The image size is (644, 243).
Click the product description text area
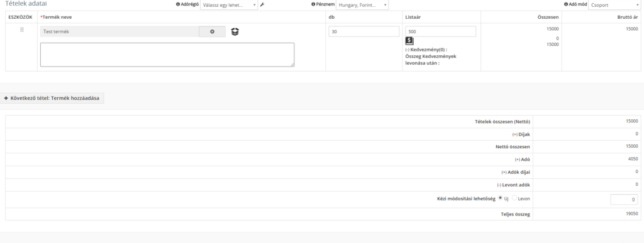pyautogui.click(x=167, y=55)
